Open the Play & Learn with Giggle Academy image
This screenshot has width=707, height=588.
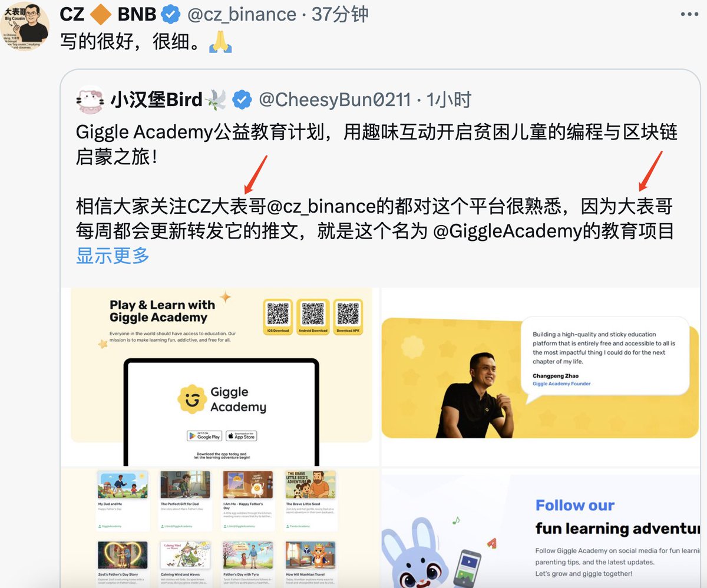[x=221, y=376]
